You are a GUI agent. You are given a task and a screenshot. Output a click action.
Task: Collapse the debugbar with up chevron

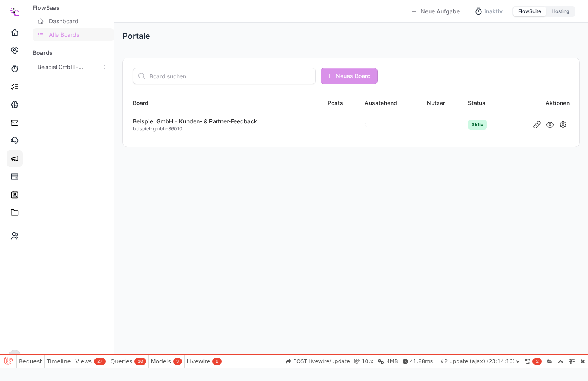561,361
